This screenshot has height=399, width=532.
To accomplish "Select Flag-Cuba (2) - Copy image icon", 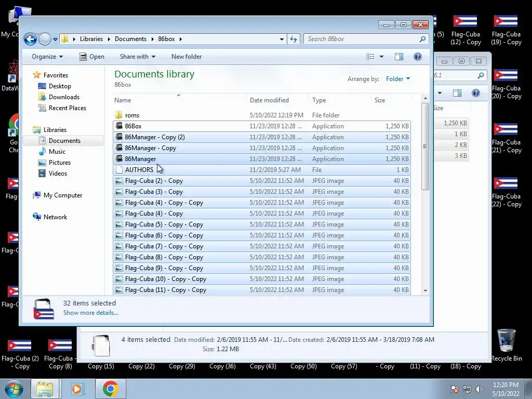I will [x=119, y=181].
